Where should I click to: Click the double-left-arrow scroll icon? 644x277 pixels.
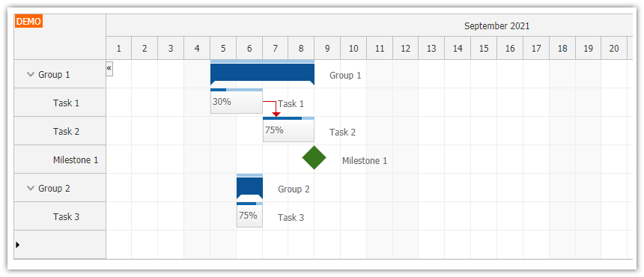[109, 69]
